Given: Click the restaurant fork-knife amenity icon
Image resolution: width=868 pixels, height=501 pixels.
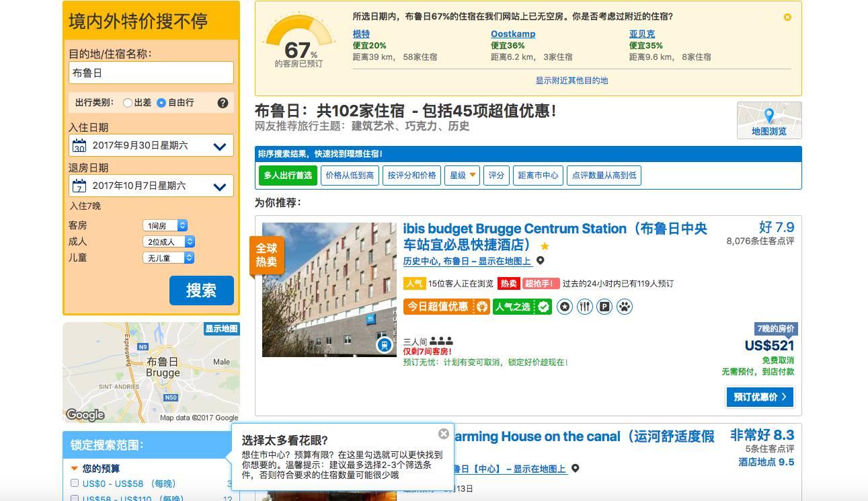Looking at the screenshot, I should click(585, 307).
